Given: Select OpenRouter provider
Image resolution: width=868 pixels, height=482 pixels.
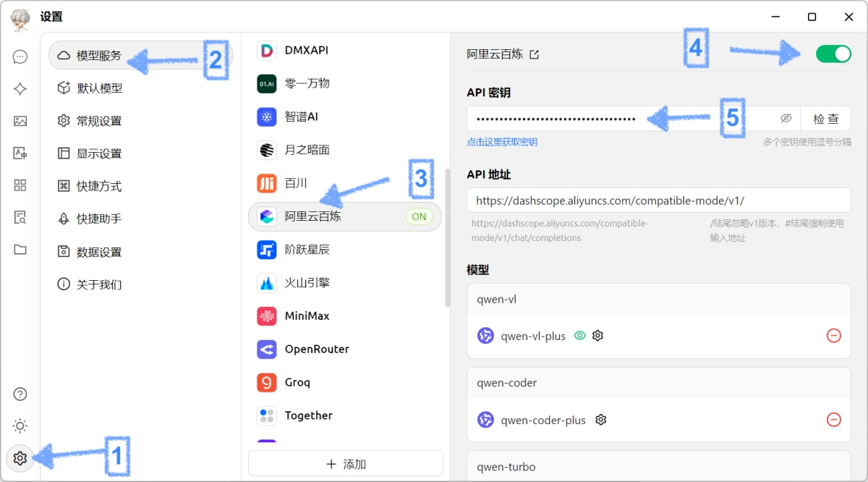Looking at the screenshot, I should coord(344,350).
